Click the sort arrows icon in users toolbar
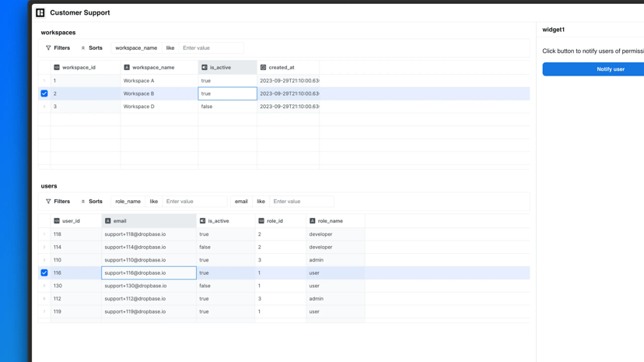 pos(83,202)
